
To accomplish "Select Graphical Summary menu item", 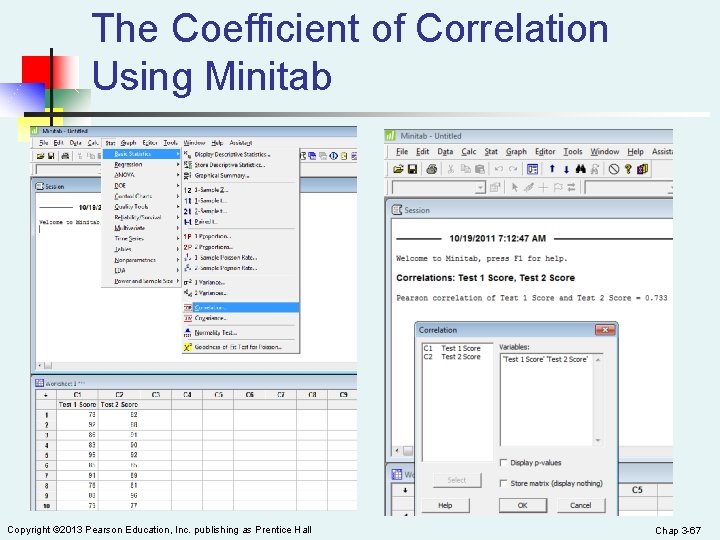I will (241, 175).
